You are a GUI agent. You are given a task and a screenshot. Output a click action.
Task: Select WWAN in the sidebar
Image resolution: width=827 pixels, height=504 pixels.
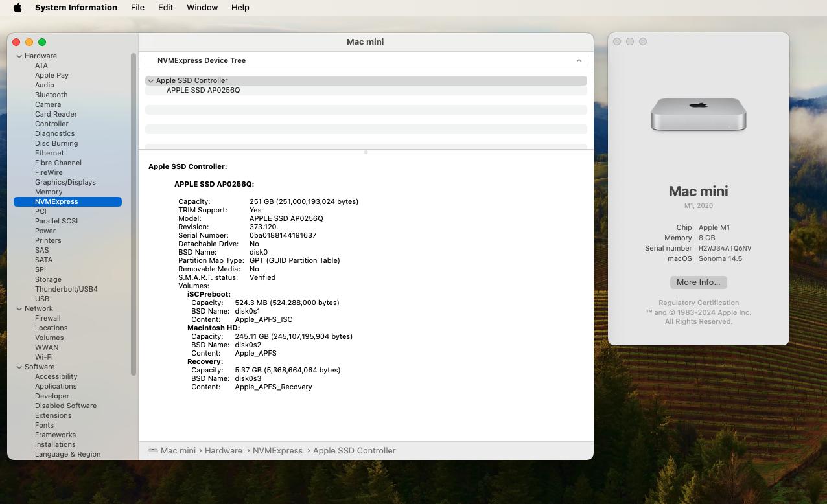point(47,347)
